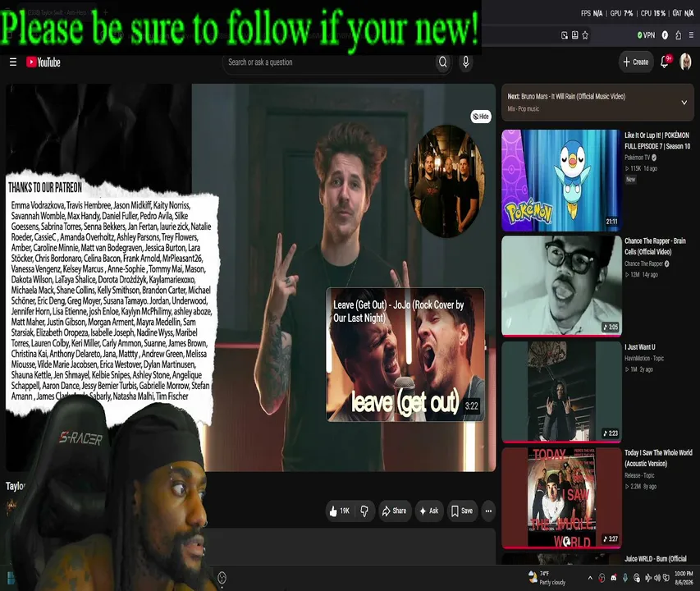Open the YouTube account avatar menu

click(x=685, y=62)
